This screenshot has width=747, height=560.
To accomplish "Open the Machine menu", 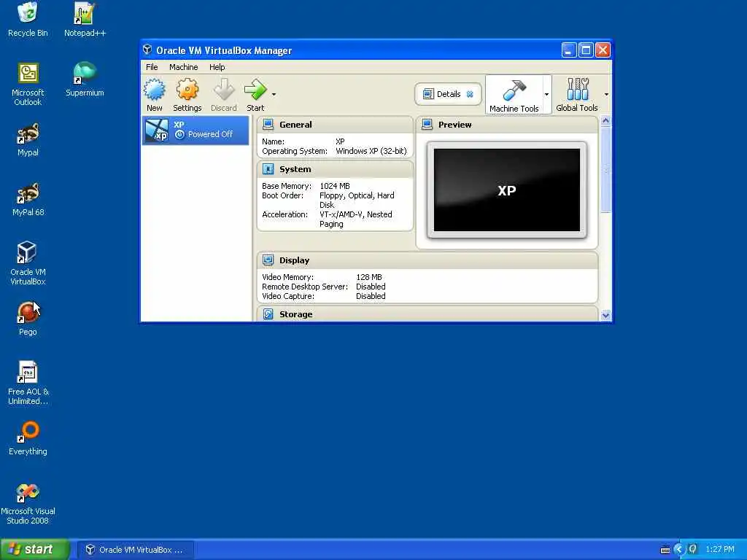I will pos(183,67).
